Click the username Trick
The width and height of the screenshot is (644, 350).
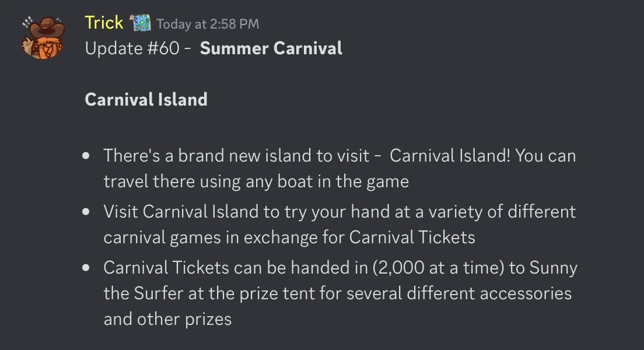(104, 22)
